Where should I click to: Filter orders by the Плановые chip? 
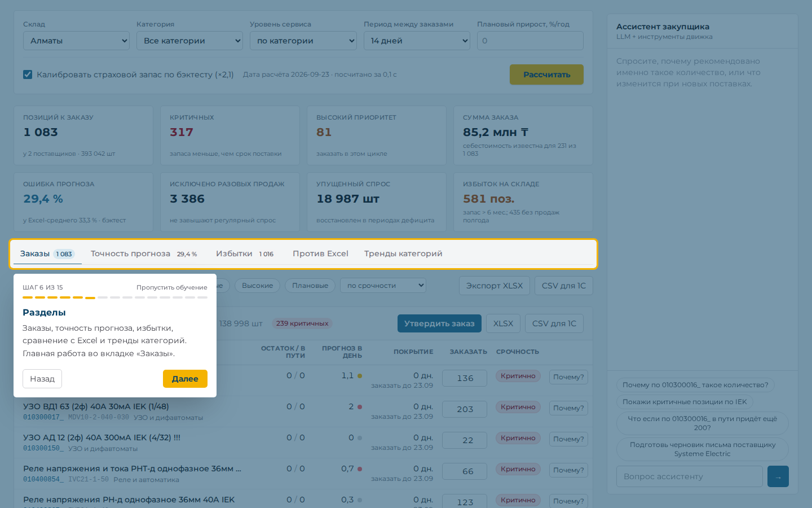310,286
